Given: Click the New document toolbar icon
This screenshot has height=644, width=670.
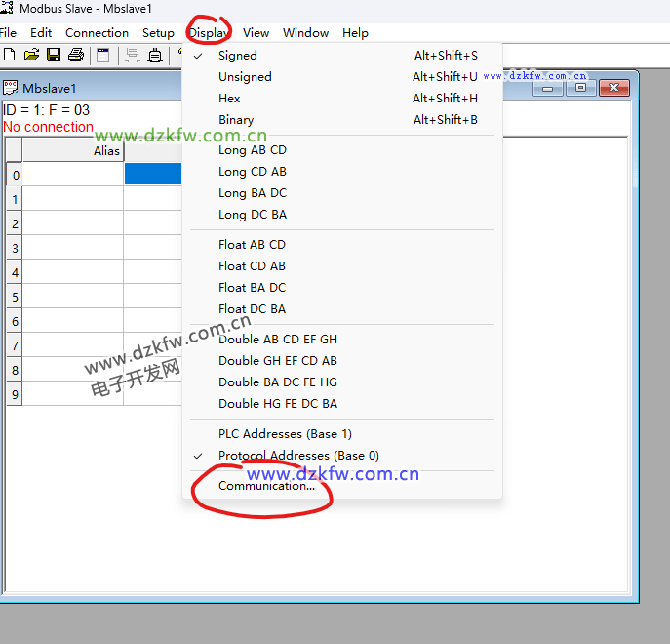Looking at the screenshot, I should [x=9, y=55].
